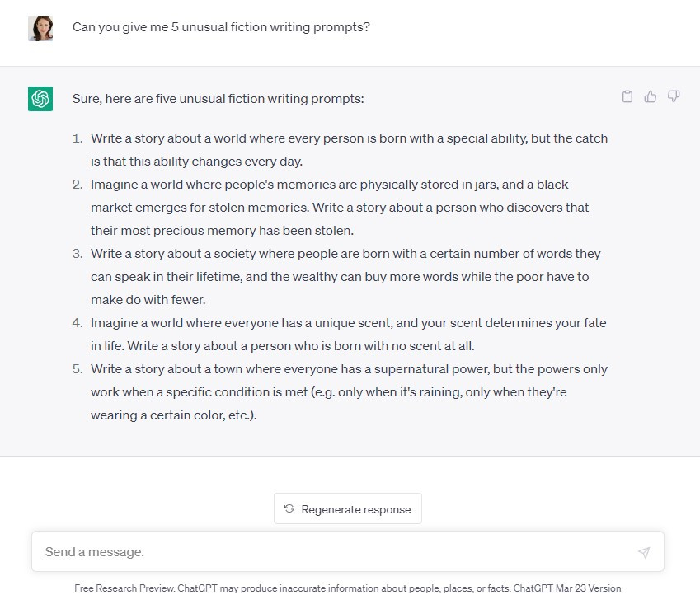The image size is (700, 609).
Task: Click the Free Research Preview disclaimer text
Action: tap(293, 588)
